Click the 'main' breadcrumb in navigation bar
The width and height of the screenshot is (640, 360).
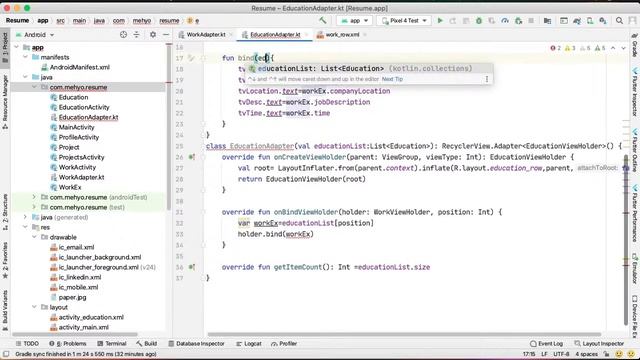click(x=79, y=20)
